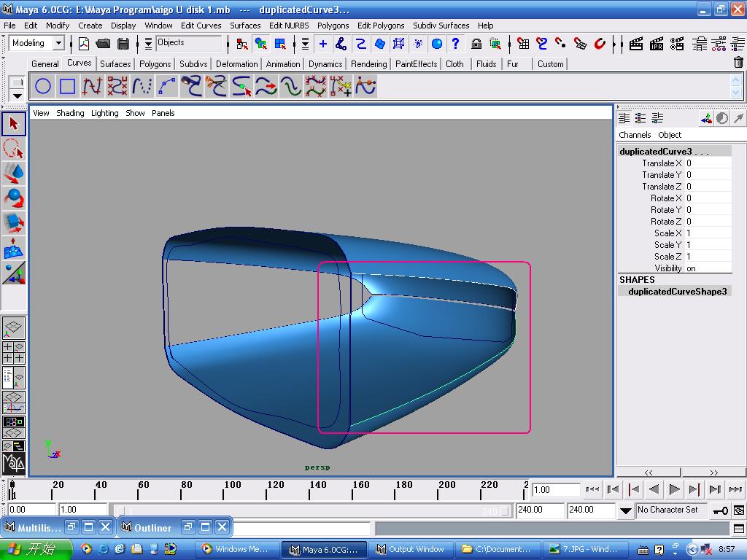
Task: Open the Windows Start button
Action: point(36,549)
